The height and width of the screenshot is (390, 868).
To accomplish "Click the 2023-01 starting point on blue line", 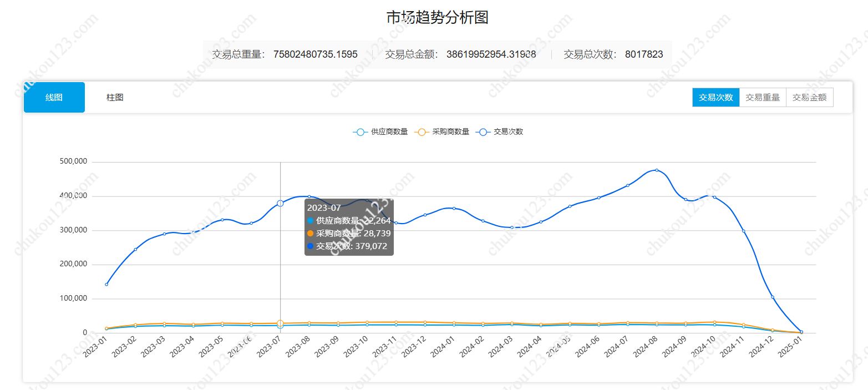I will (106, 285).
